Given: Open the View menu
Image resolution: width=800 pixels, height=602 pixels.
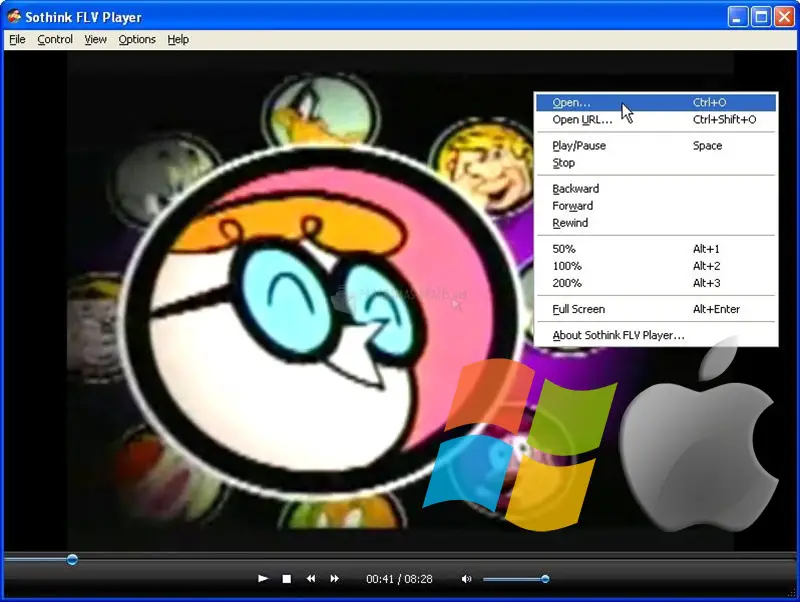Looking at the screenshot, I should [x=96, y=40].
